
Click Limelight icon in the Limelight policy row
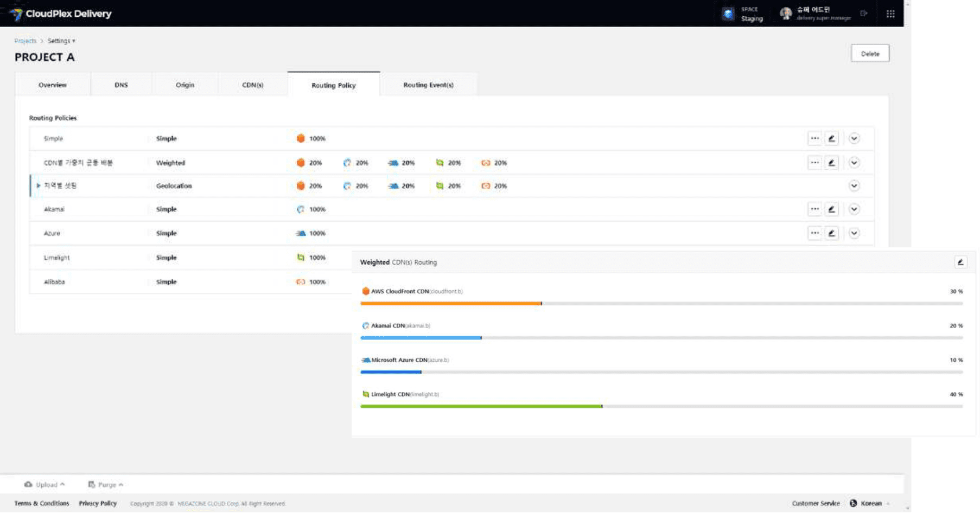pos(301,258)
